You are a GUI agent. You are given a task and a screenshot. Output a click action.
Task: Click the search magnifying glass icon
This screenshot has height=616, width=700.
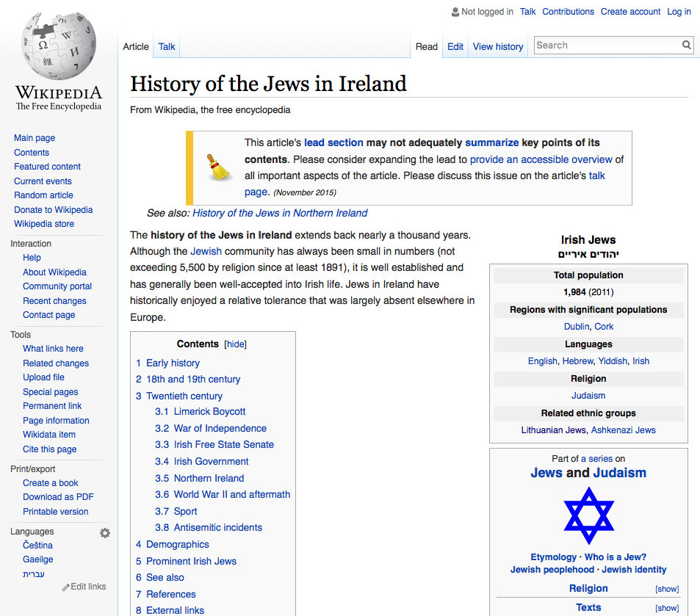point(686,45)
